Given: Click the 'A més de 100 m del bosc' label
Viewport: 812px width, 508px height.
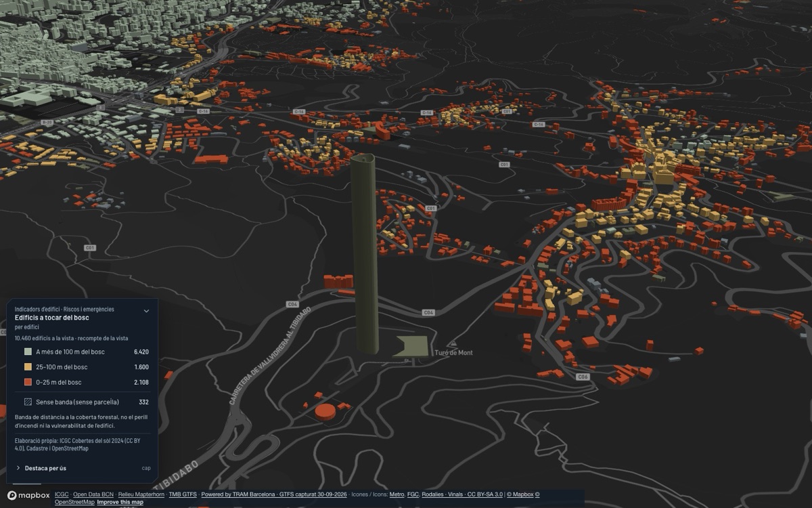Looking at the screenshot, I should (x=70, y=352).
